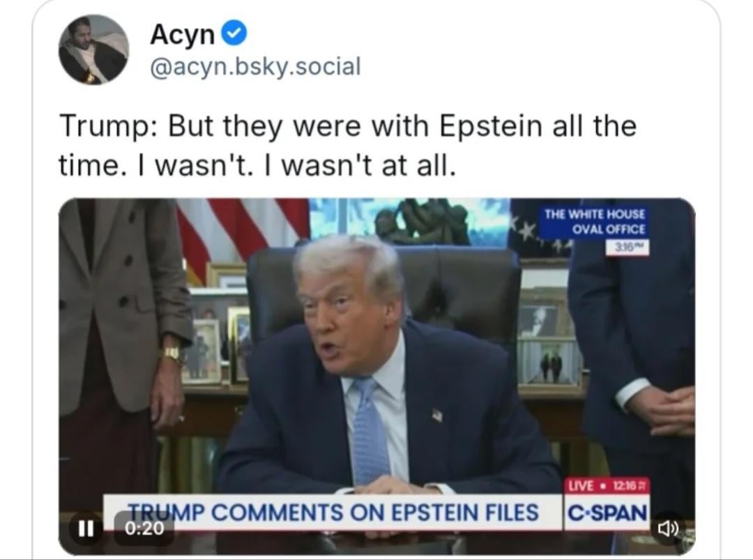The image size is (753, 560).
Task: Open Acyn's profile avatar
Action: click(x=93, y=50)
